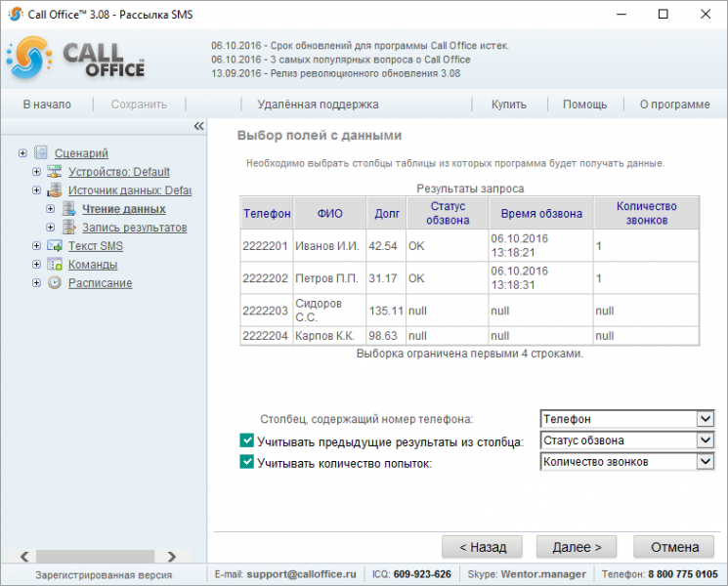
Task: Open the Текст SMS link
Action: [x=96, y=246]
